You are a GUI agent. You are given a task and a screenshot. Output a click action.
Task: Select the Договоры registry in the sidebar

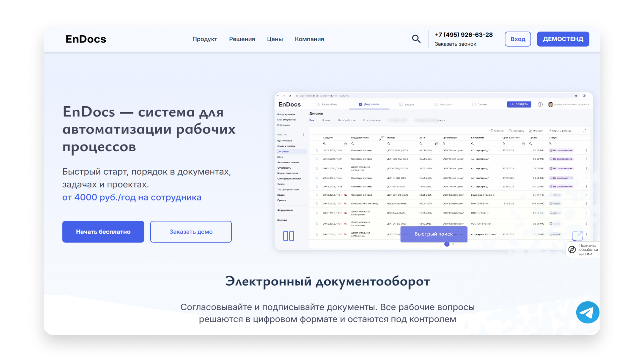coord(283,151)
